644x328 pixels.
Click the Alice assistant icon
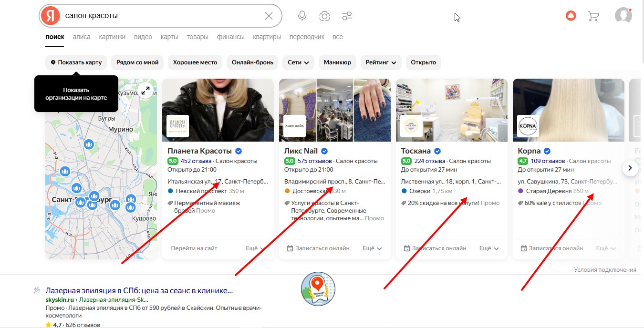(571, 16)
